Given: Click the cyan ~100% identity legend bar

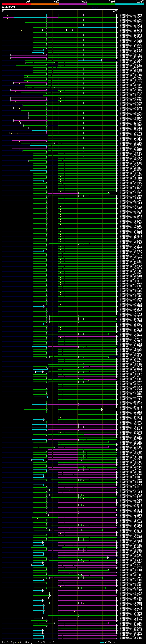Looking at the screenshot, I should point(130,4).
